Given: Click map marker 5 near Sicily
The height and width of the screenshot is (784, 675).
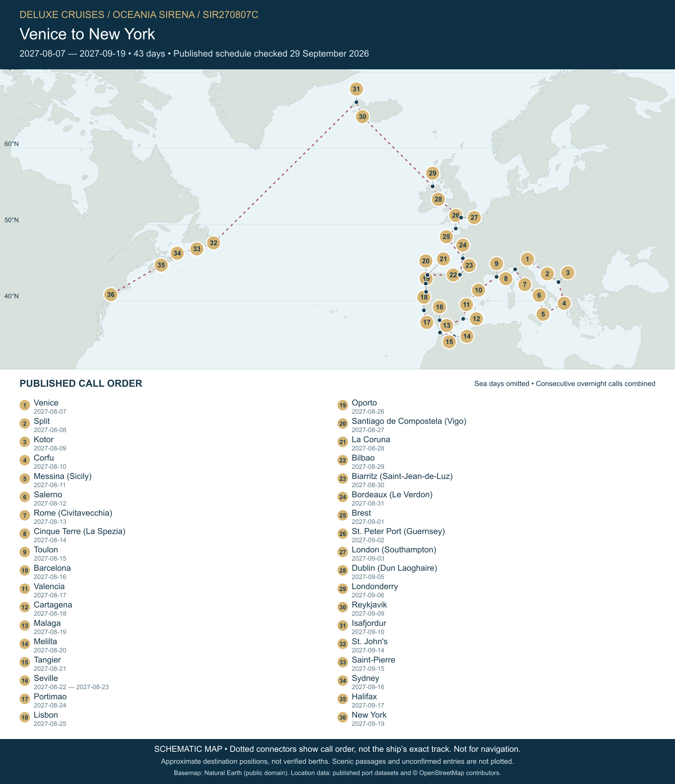Looking at the screenshot, I should (x=543, y=314).
